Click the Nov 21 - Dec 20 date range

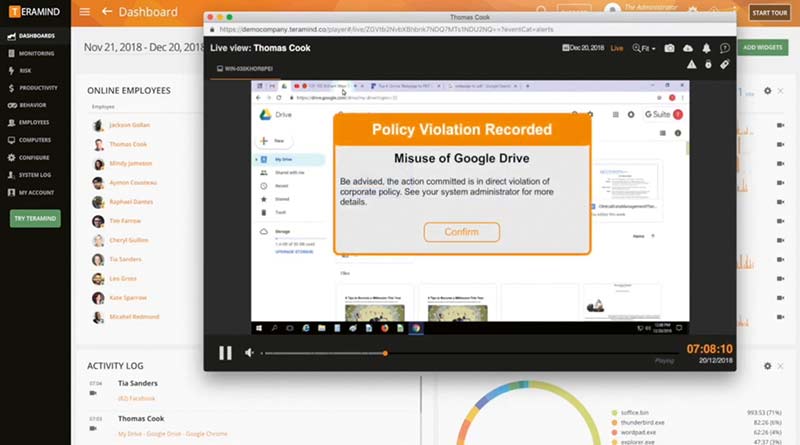(144, 47)
